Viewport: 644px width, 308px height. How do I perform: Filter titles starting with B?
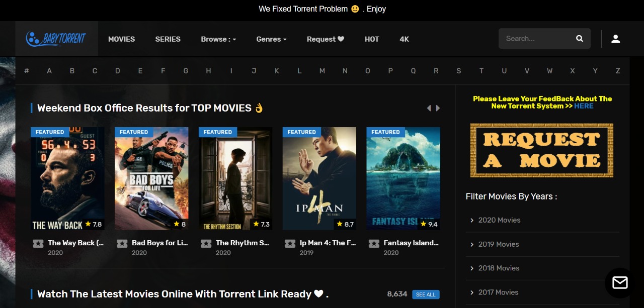[72, 71]
